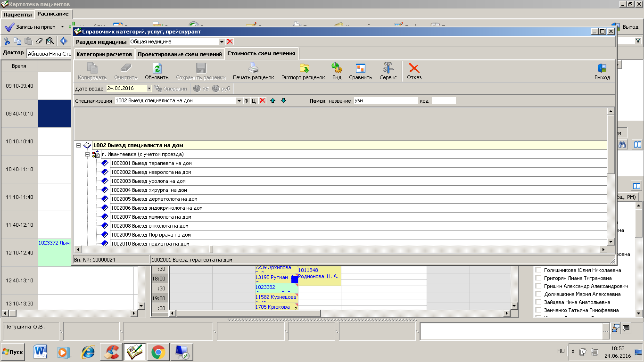Open the Пациенты tab
The height and width of the screenshot is (362, 644).
point(17,15)
